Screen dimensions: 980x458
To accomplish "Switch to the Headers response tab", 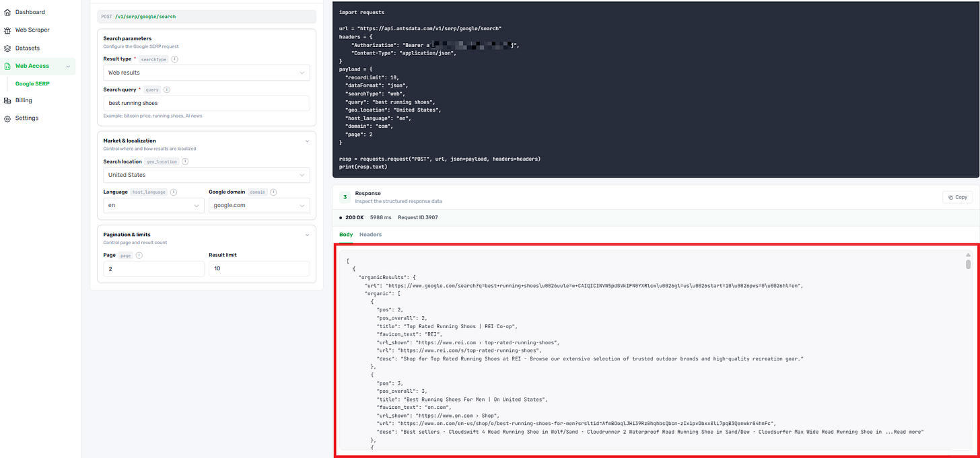I will tap(370, 235).
